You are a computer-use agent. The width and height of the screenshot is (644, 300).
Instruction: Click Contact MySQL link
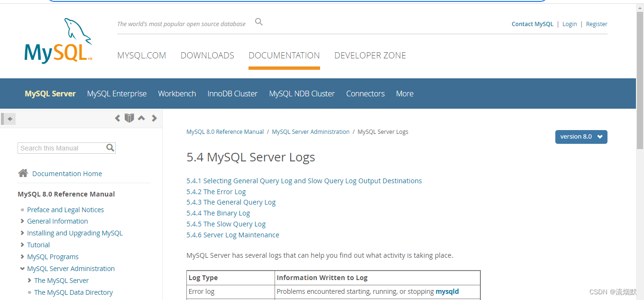(x=532, y=24)
